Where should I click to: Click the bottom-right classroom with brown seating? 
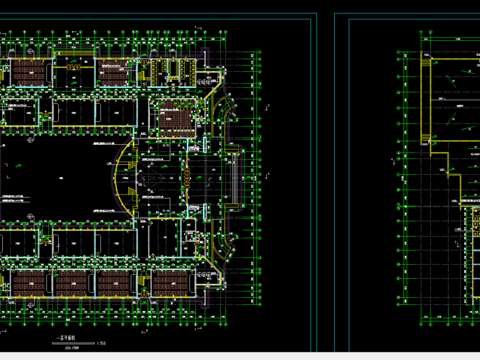coord(171,283)
